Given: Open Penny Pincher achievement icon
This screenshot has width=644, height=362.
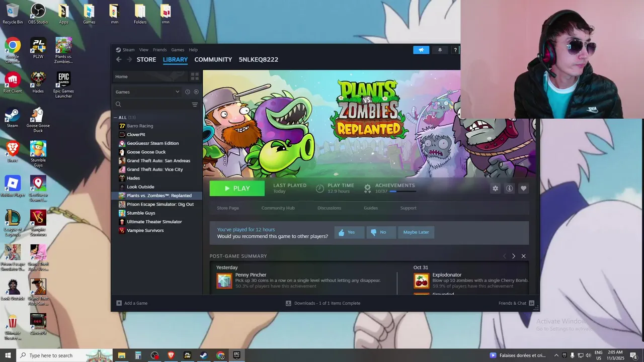Looking at the screenshot, I should [224, 281].
